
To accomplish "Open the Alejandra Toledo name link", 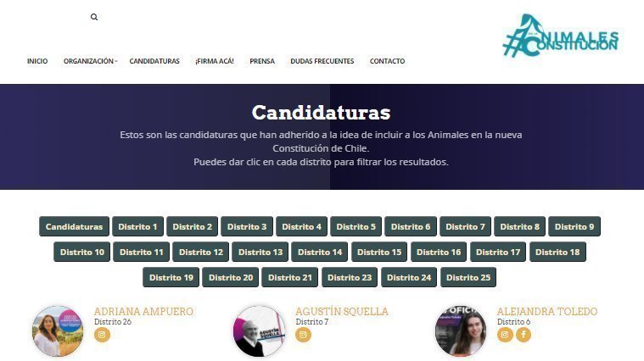I will pyautogui.click(x=547, y=311).
